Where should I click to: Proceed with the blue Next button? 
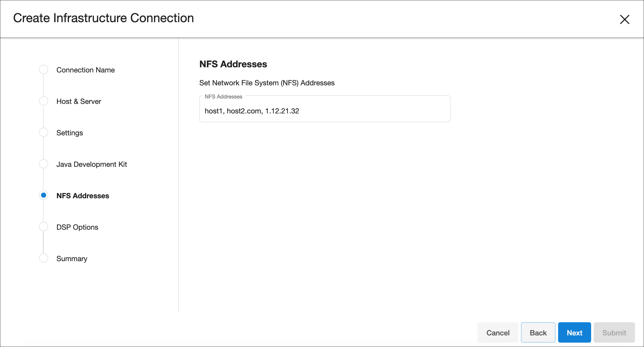click(x=574, y=333)
